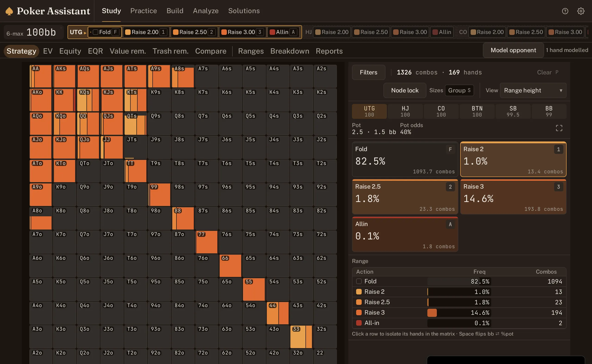This screenshot has height=364, width=592.
Task: Select the CO position tab
Action: (441, 111)
